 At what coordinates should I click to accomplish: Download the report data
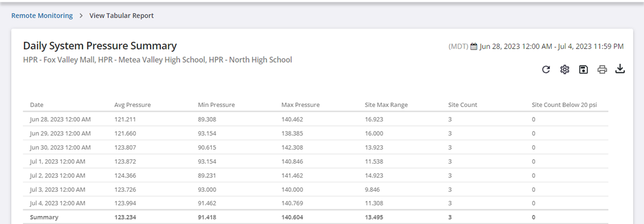(620, 69)
